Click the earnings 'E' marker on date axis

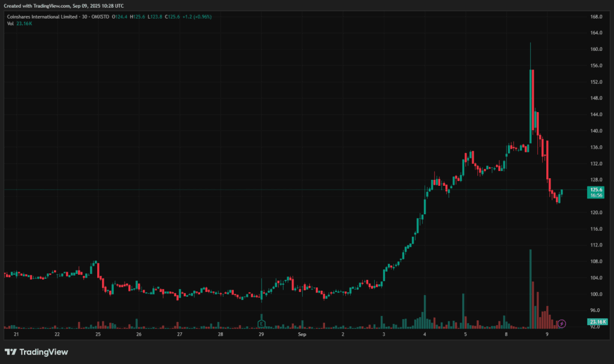261,324
